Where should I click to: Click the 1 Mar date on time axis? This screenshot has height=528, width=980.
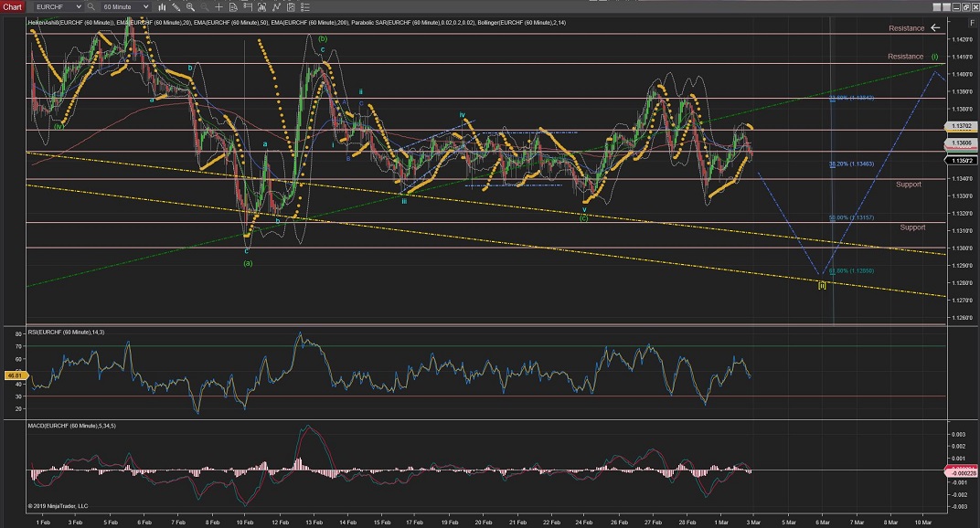pyautogui.click(x=721, y=523)
